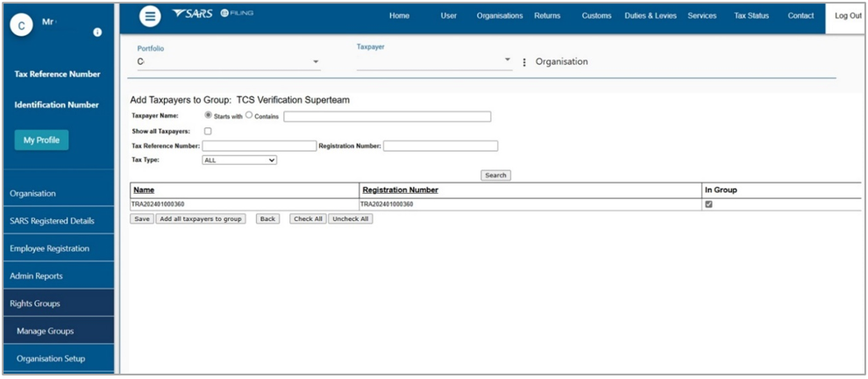Click the info icon in profile panel
This screenshot has width=868, height=379.
point(97,32)
